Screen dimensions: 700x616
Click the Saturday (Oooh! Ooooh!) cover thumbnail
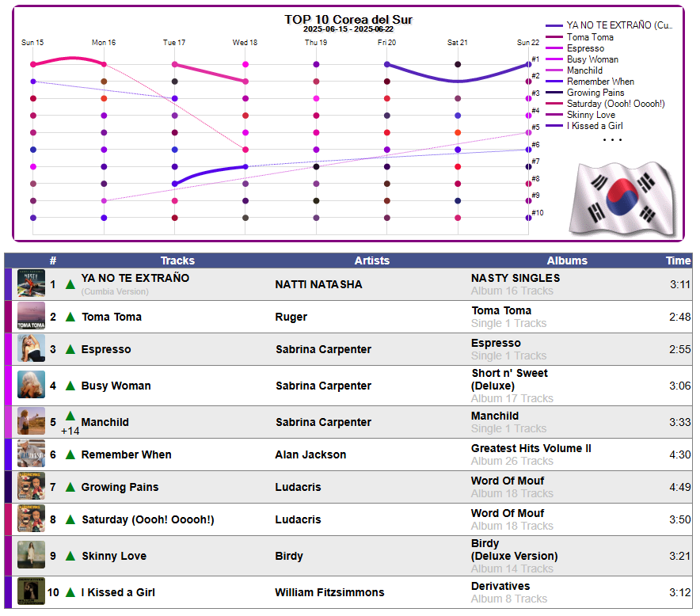[x=31, y=519]
